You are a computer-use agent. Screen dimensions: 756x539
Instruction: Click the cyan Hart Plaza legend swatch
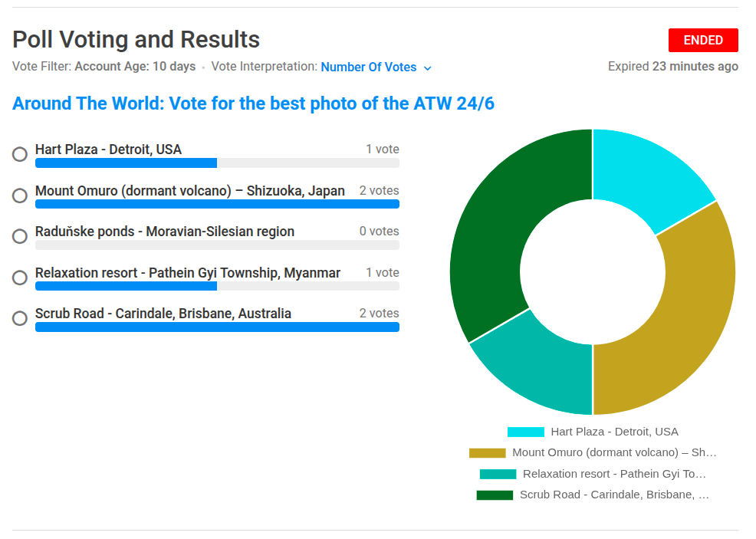pyautogui.click(x=525, y=432)
